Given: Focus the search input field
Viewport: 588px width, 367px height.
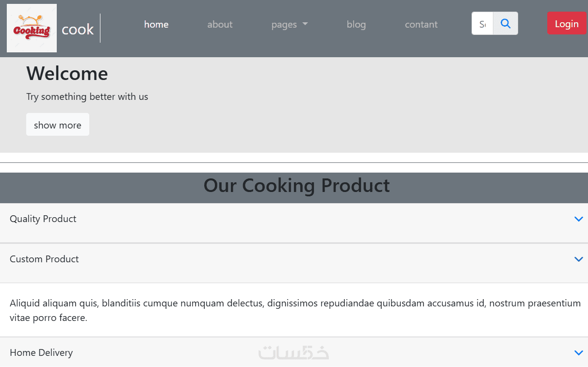Looking at the screenshot, I should [482, 24].
